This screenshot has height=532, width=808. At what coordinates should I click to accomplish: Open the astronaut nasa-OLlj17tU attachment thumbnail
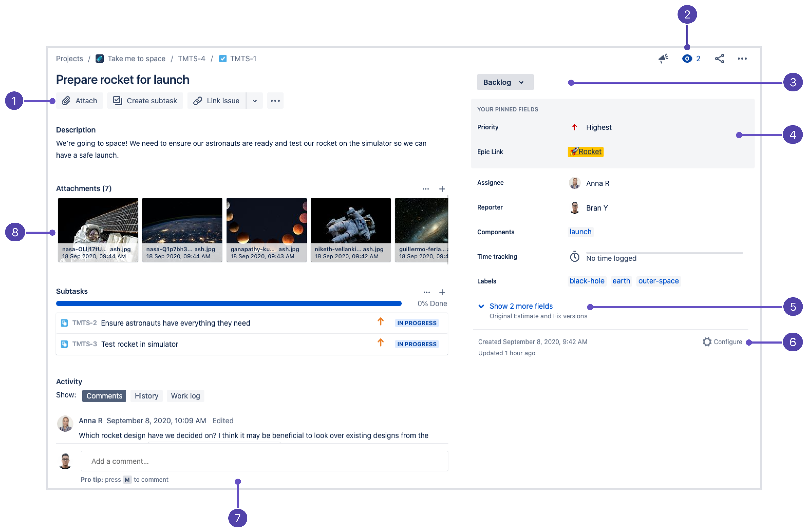(98, 224)
